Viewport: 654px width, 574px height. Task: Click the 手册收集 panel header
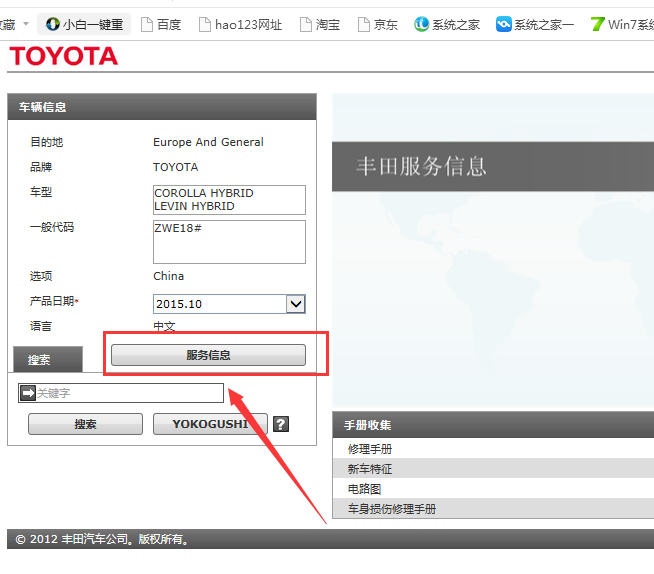pos(493,425)
